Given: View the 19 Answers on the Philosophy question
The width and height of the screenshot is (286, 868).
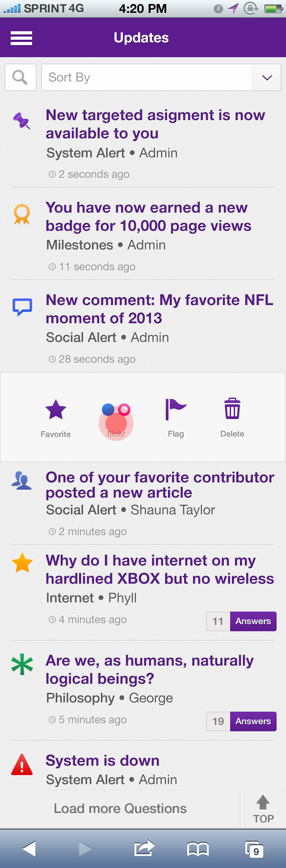Looking at the screenshot, I should 241,721.
